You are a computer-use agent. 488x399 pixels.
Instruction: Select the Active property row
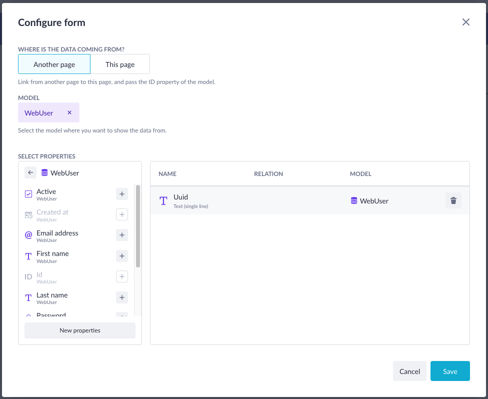point(76,194)
